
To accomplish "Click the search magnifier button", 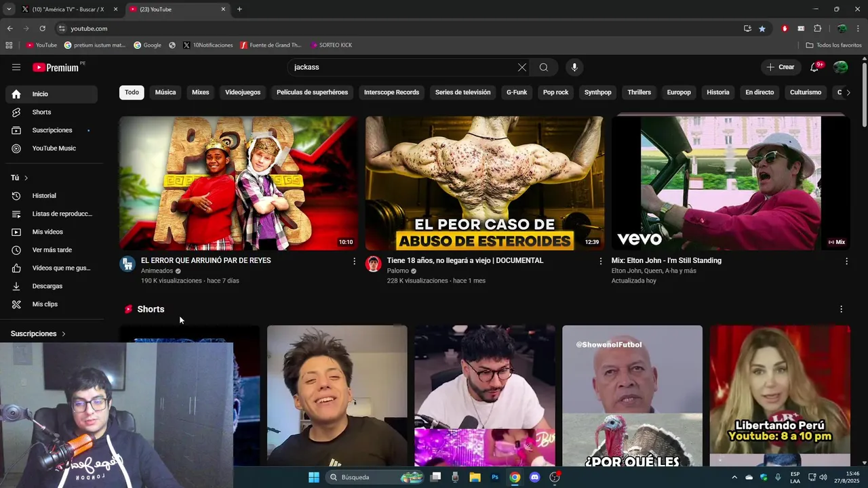I will (544, 67).
